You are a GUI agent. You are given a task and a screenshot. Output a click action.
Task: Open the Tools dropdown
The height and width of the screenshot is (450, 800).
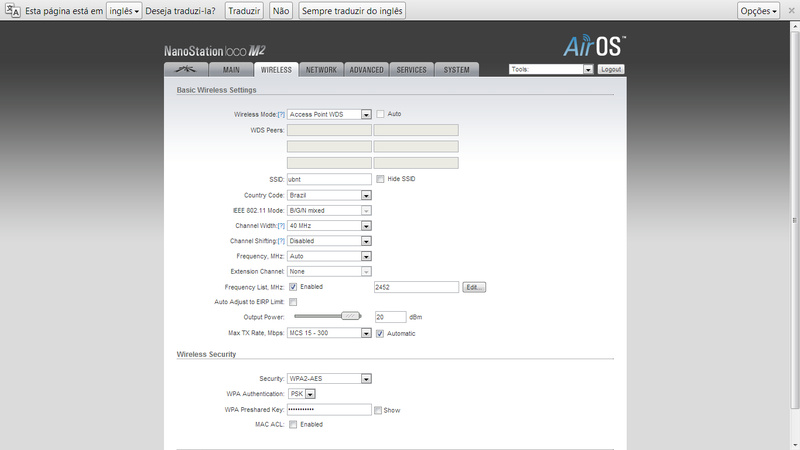click(551, 69)
